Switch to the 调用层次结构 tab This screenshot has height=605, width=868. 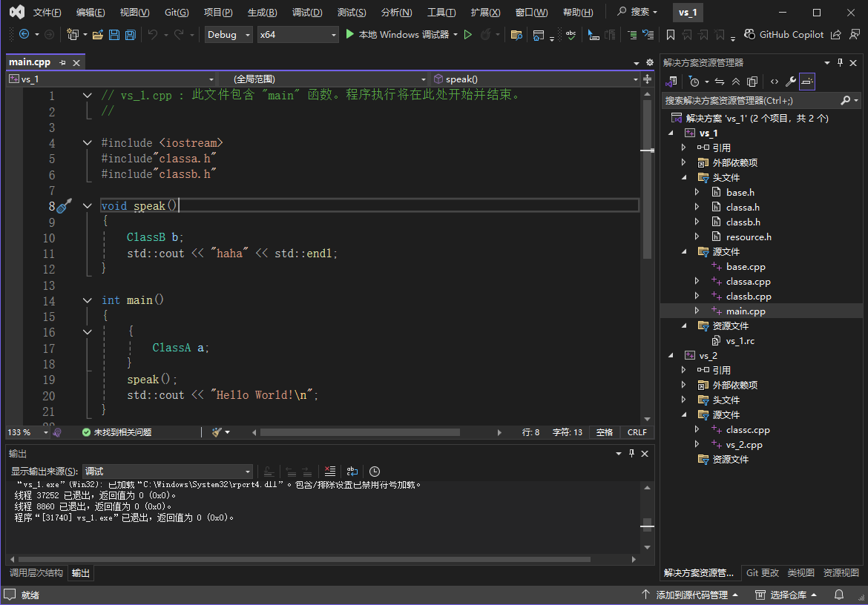coord(36,573)
